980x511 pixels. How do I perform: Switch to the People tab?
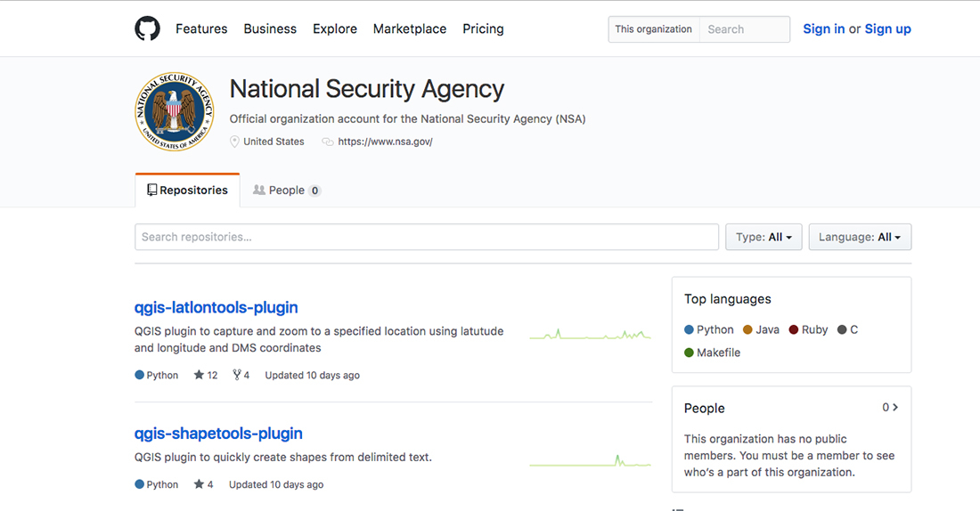pos(287,190)
